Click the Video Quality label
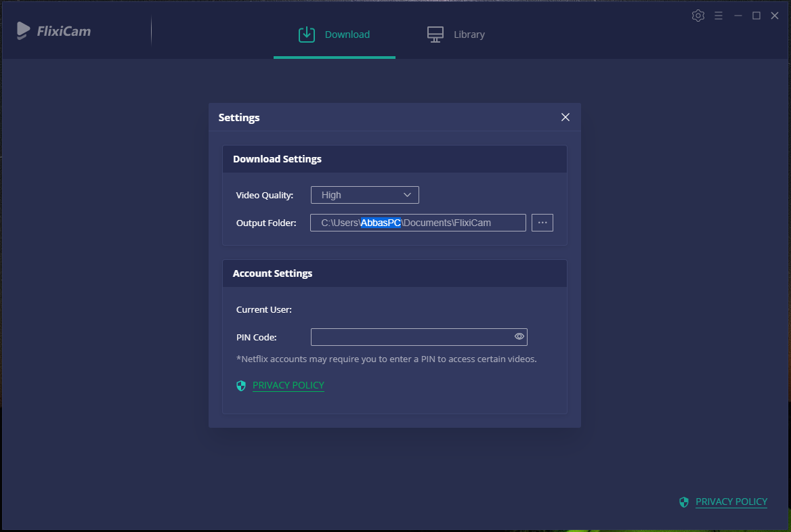This screenshot has height=532, width=791. click(x=264, y=195)
